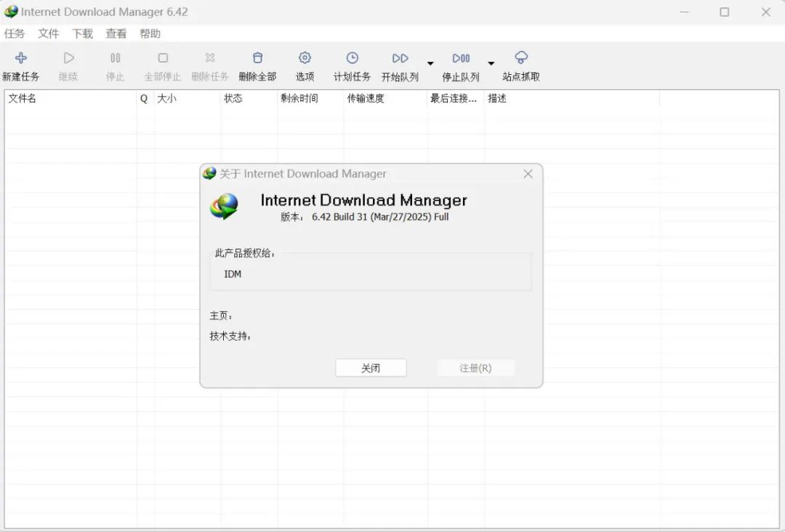Click the 技术支持 label
This screenshot has height=532, width=785.
tap(230, 336)
